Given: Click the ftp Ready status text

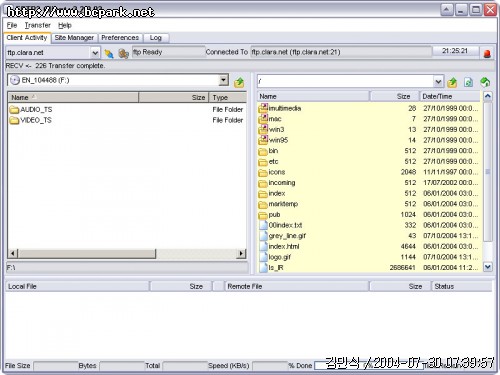Looking at the screenshot, I should [x=168, y=52].
